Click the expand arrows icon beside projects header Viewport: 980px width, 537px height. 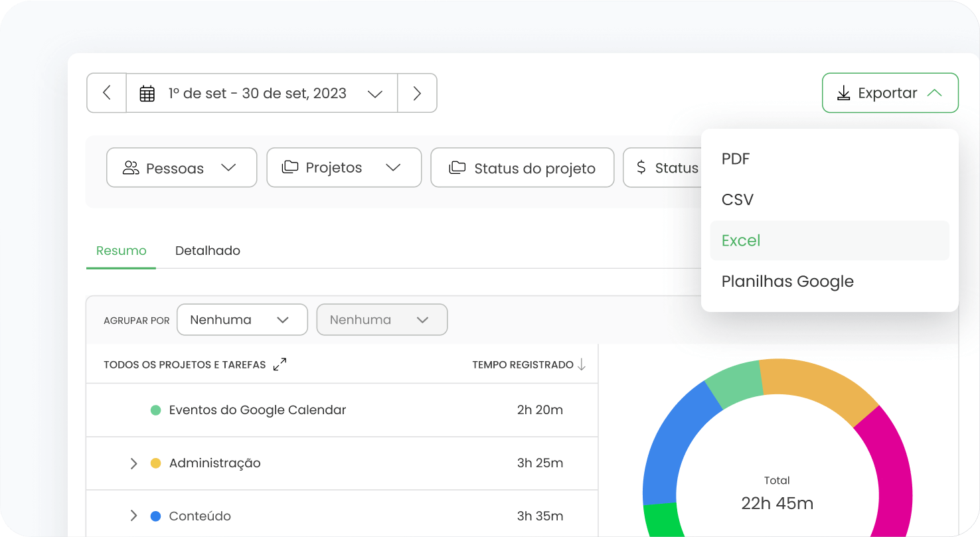pos(280,364)
